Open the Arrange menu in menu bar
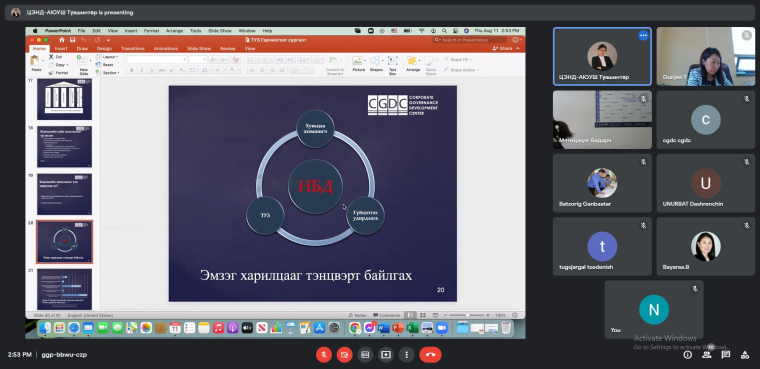Viewport: 760px width, 369px height. point(174,31)
